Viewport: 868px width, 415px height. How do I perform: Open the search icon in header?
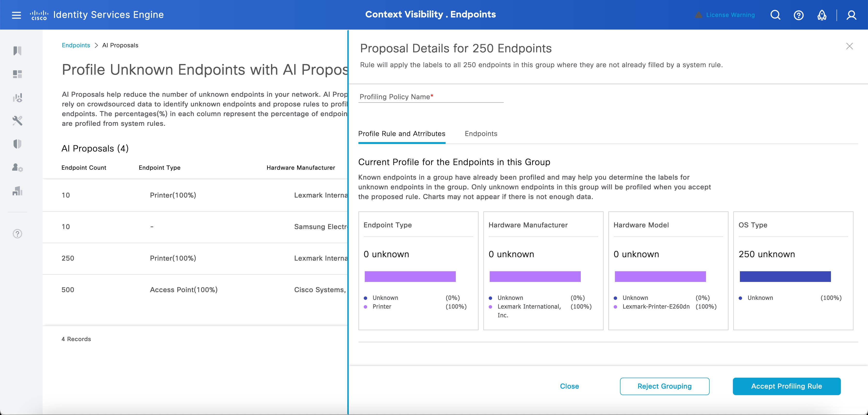775,15
